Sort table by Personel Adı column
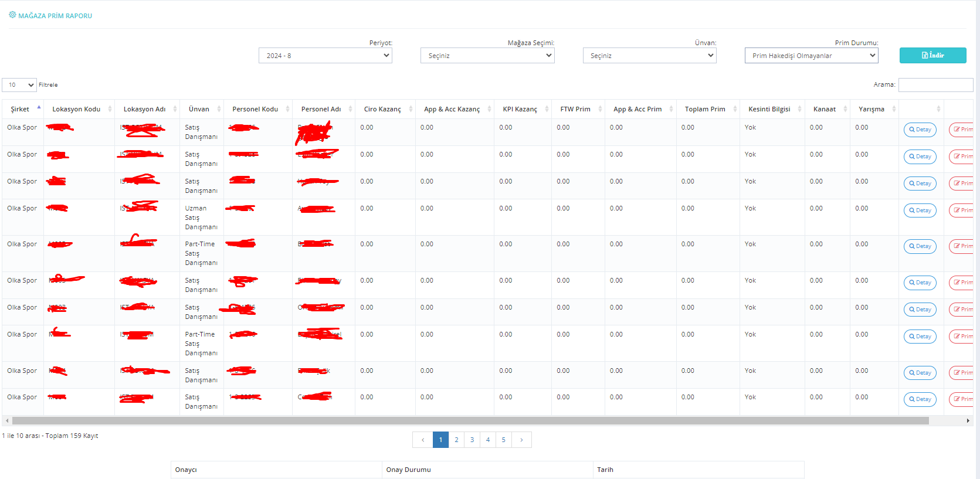This screenshot has height=479, width=980. coord(324,109)
